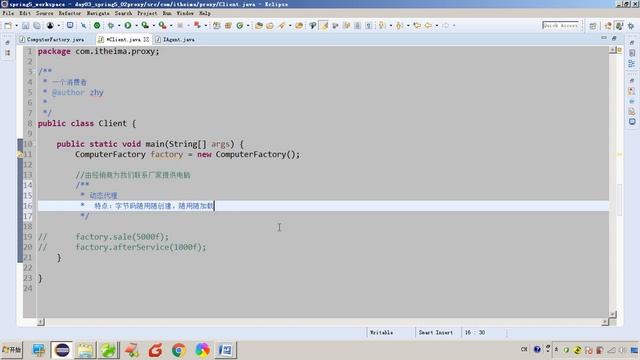The width and height of the screenshot is (640, 360).
Task: Click the Open Type icon
Action: click(259, 26)
